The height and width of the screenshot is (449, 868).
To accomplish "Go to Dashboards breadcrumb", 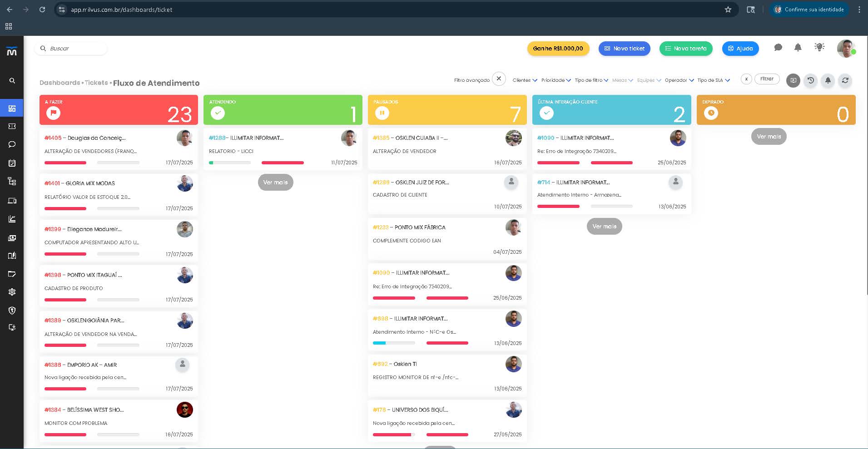I will click(x=60, y=83).
